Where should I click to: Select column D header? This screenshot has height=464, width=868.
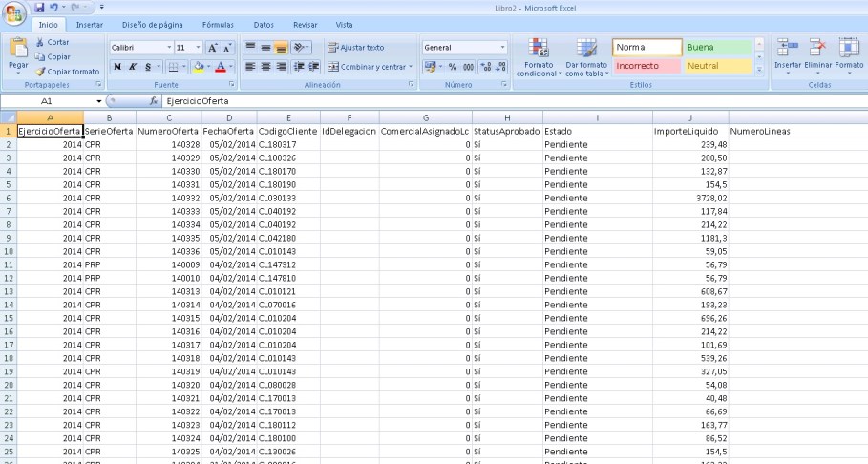pos(229,117)
